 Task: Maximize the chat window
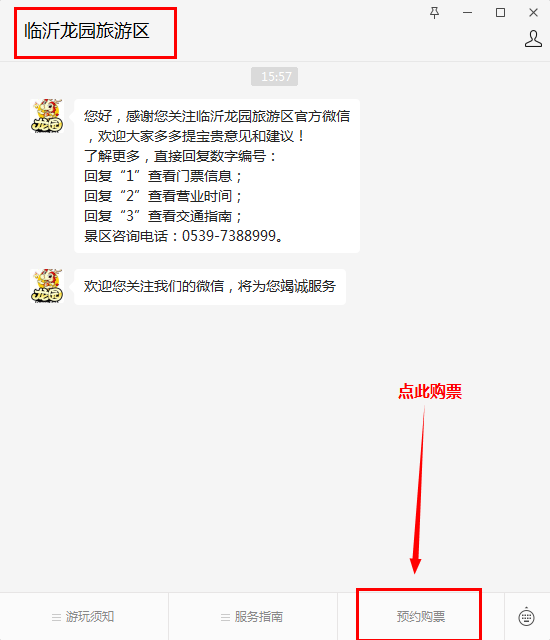coord(500,13)
